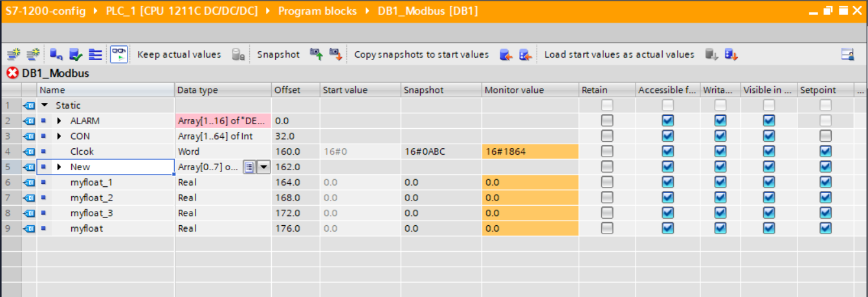Expand the CON array entry
868x297 pixels.
coord(60,136)
